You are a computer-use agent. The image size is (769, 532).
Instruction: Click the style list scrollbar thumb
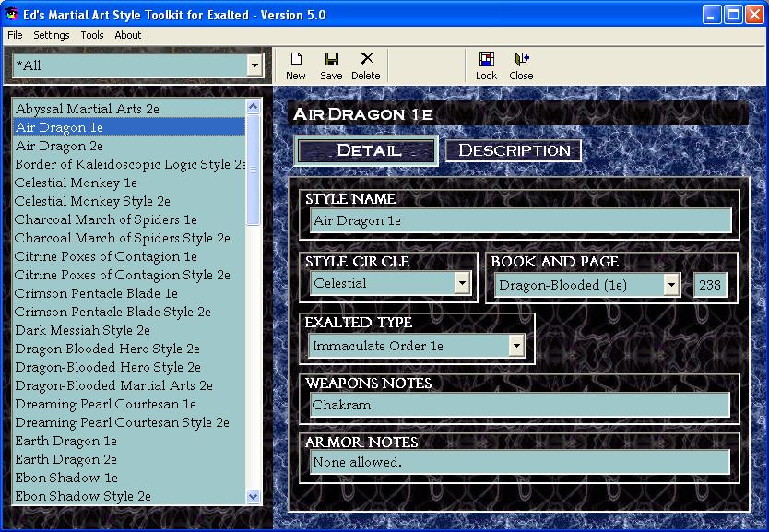253,170
